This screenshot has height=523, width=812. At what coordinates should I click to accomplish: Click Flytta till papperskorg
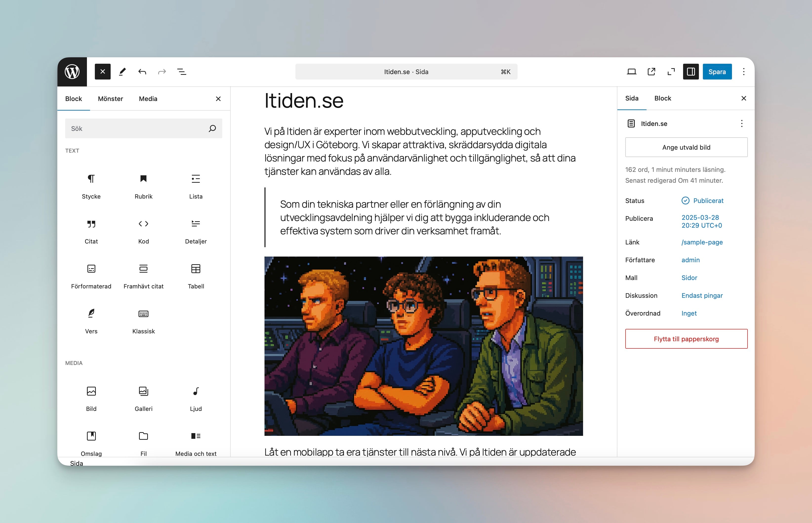coord(686,339)
